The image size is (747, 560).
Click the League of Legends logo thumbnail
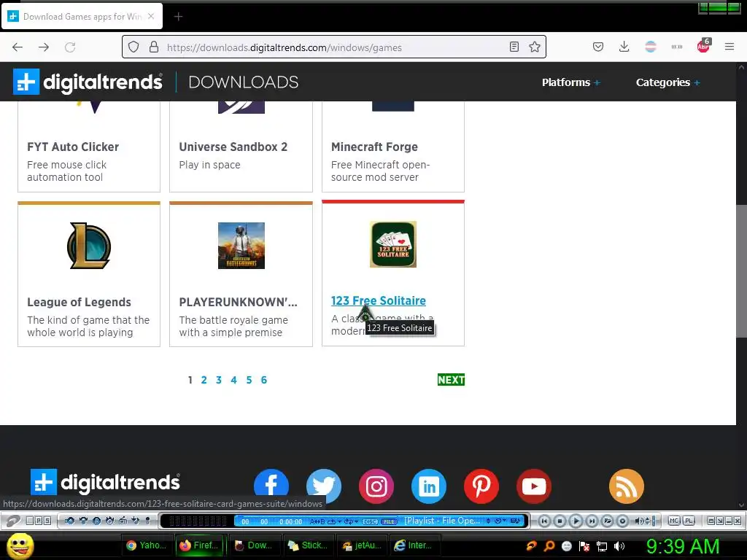[89, 246]
